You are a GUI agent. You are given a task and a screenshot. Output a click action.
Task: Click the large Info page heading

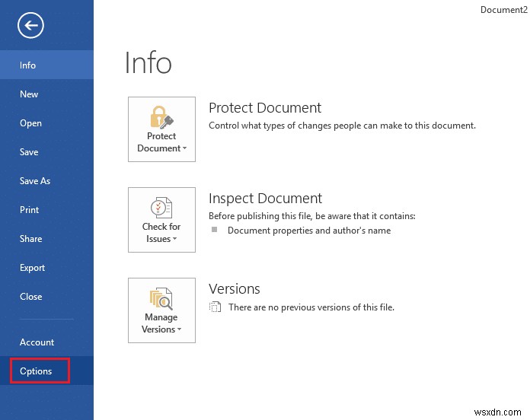coord(148,62)
